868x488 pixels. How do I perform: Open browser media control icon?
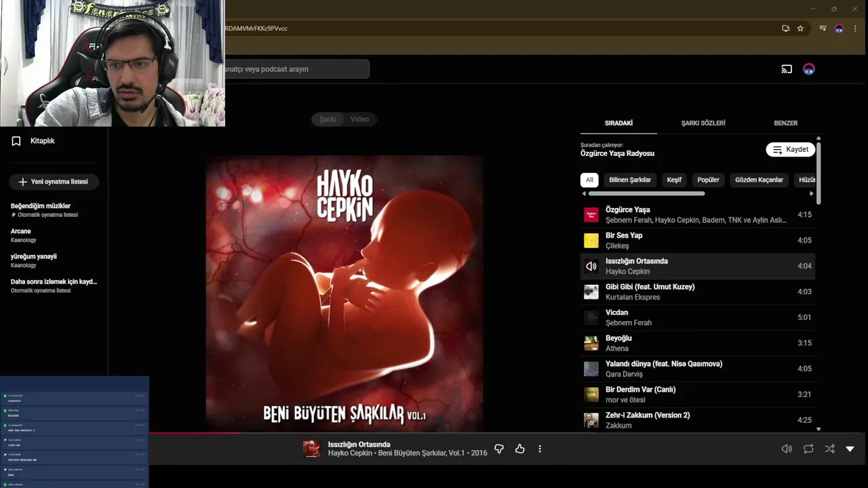(x=823, y=28)
